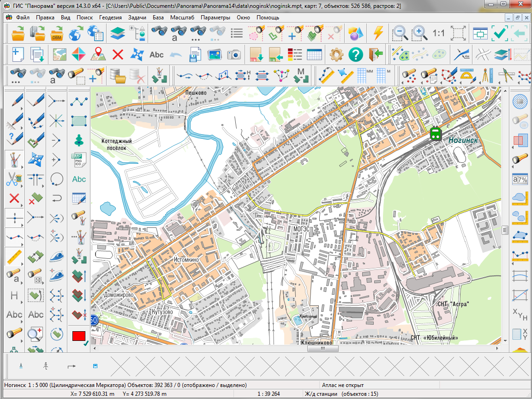Viewport: 532px width, 399px height.
Task: Click the globe with document list icon
Action: 96,33
